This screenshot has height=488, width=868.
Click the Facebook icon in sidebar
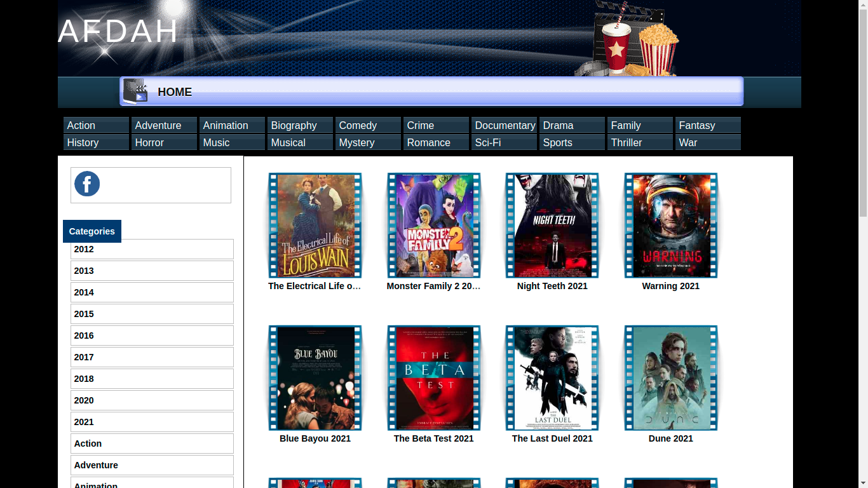click(x=87, y=184)
